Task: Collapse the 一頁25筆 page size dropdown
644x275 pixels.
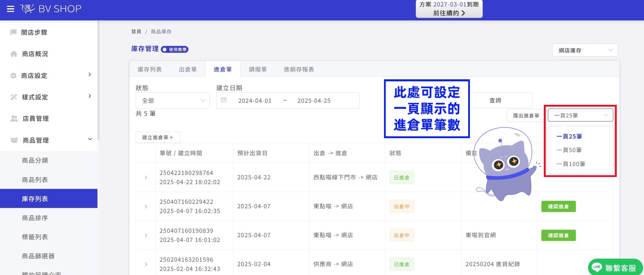Action: click(x=580, y=115)
